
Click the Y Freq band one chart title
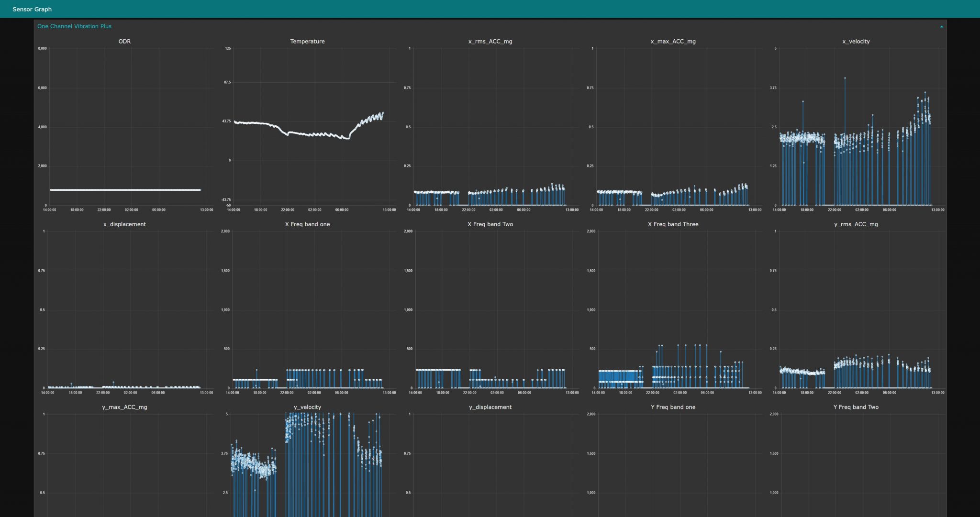pyautogui.click(x=673, y=407)
